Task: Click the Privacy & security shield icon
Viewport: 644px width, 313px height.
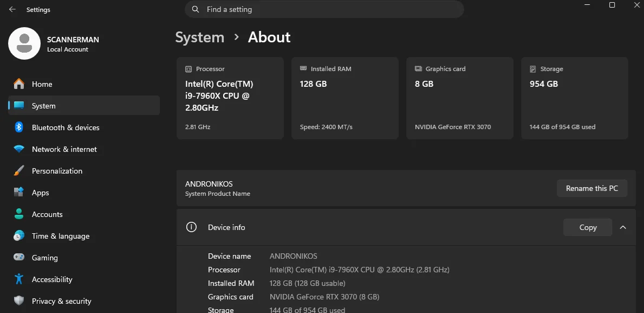Action: (x=19, y=301)
